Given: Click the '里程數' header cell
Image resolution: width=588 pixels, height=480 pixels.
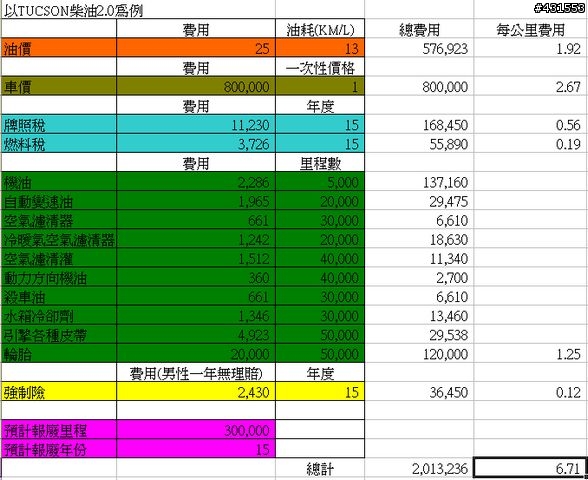Looking at the screenshot, I should pos(320,163).
